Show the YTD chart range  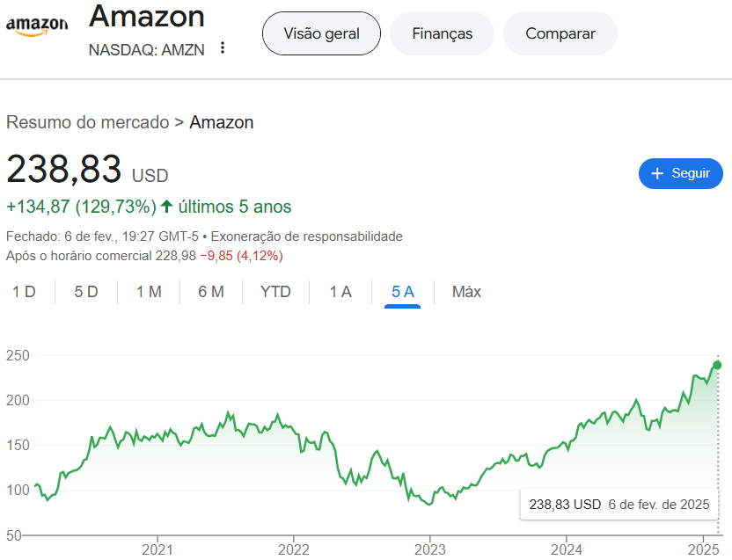(275, 292)
